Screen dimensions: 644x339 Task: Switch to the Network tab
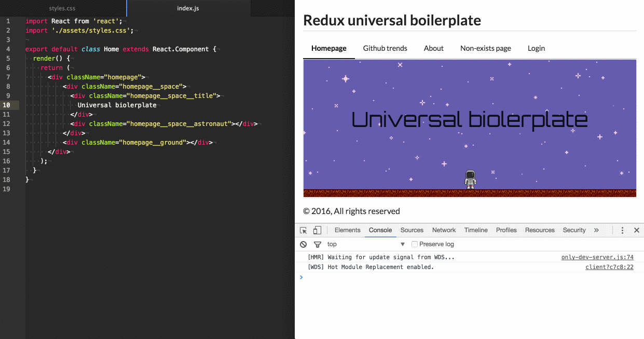click(x=444, y=230)
